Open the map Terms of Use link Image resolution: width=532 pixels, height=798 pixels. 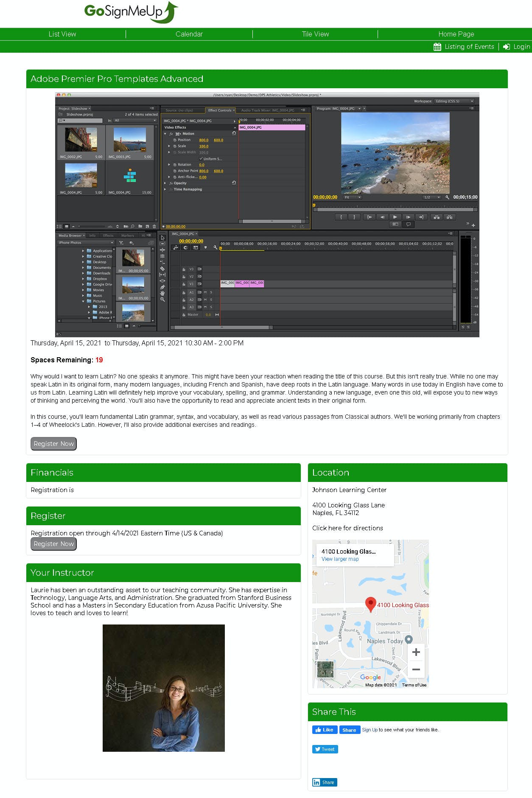pos(414,685)
